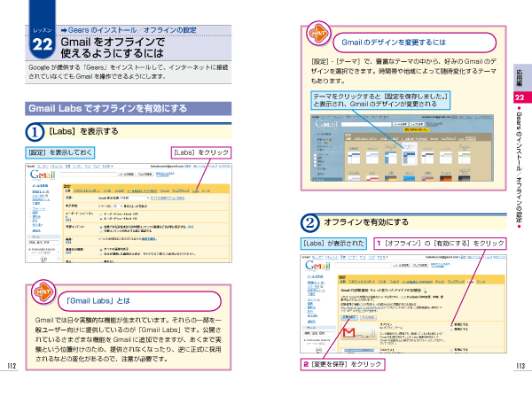Click the mail search button in step 1 screenshot

tap(126, 175)
